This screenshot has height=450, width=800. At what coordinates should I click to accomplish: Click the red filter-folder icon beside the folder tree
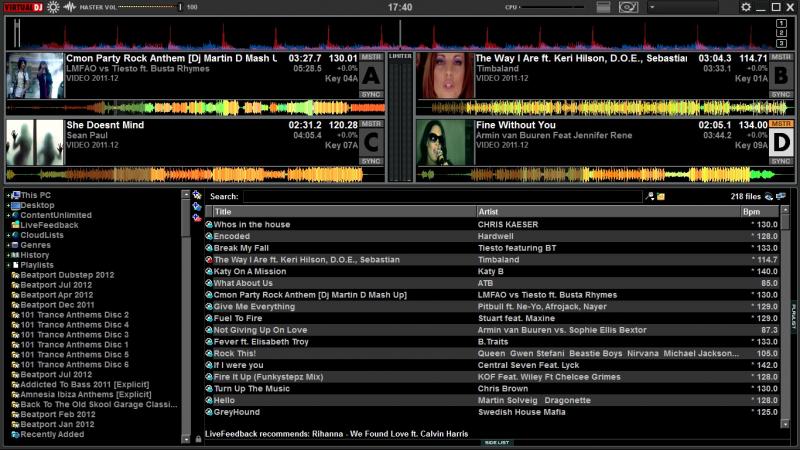(x=197, y=218)
